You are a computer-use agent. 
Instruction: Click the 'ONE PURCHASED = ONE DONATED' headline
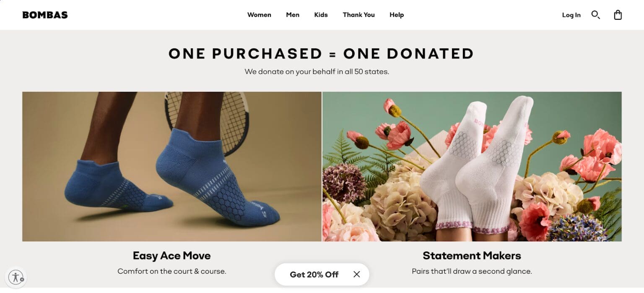click(321, 53)
